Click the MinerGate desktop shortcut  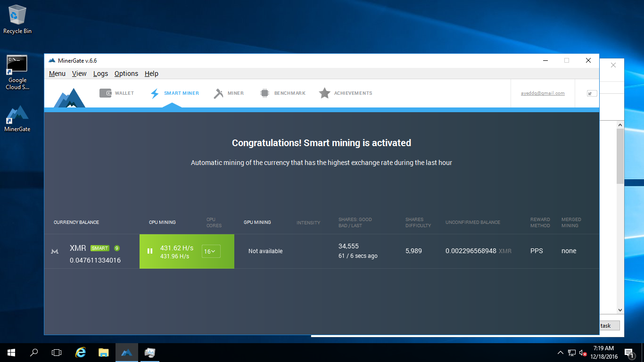coord(17,119)
